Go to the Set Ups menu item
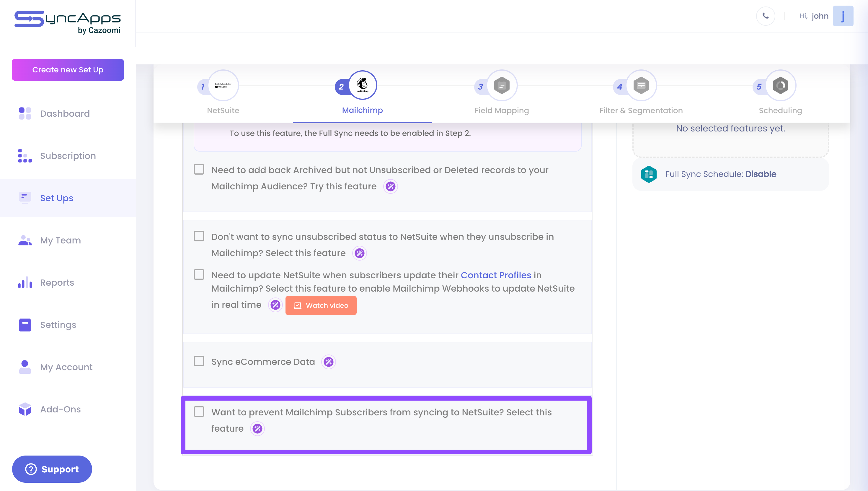The width and height of the screenshot is (868, 491). pyautogui.click(x=57, y=198)
